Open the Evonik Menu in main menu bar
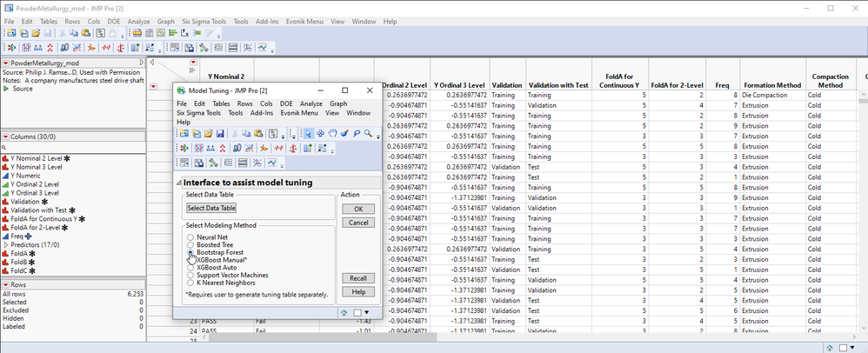This screenshot has height=353, width=868. click(304, 21)
